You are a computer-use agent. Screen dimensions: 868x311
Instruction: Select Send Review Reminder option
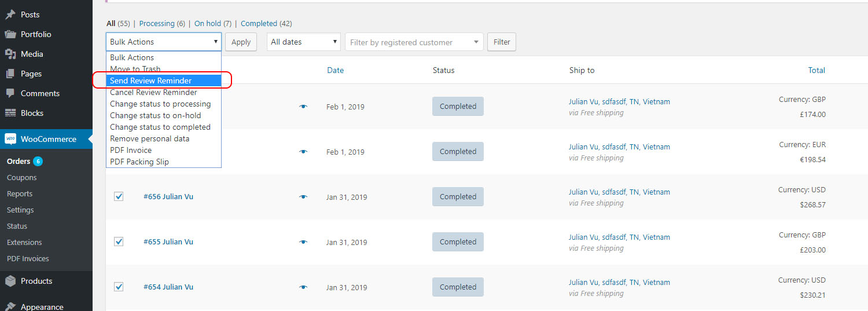click(151, 81)
